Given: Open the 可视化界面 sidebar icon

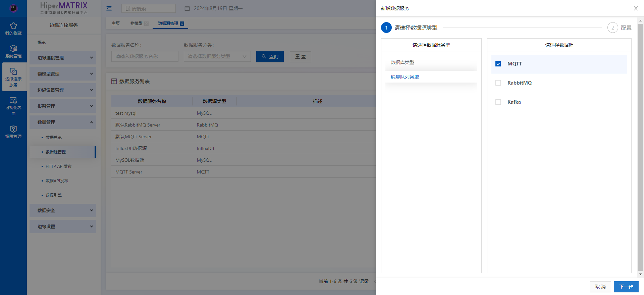Looking at the screenshot, I should point(13,100).
